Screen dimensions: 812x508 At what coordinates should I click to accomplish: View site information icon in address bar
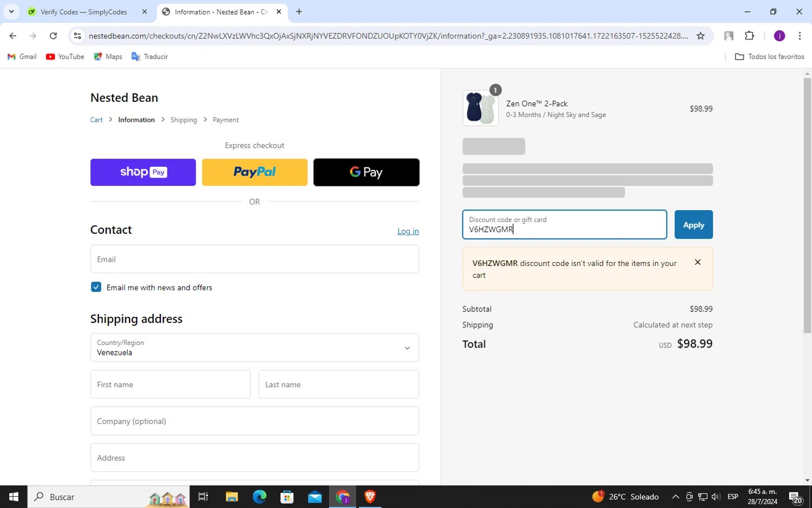77,36
